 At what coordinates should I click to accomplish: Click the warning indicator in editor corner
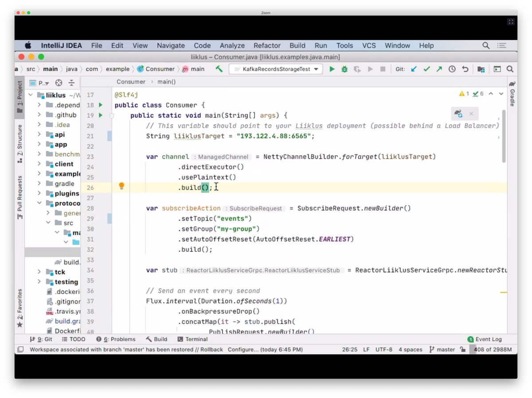point(464,94)
